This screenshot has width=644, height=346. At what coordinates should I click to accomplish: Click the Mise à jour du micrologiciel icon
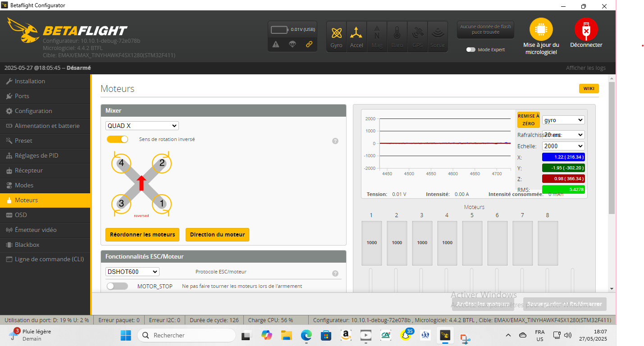point(541,30)
